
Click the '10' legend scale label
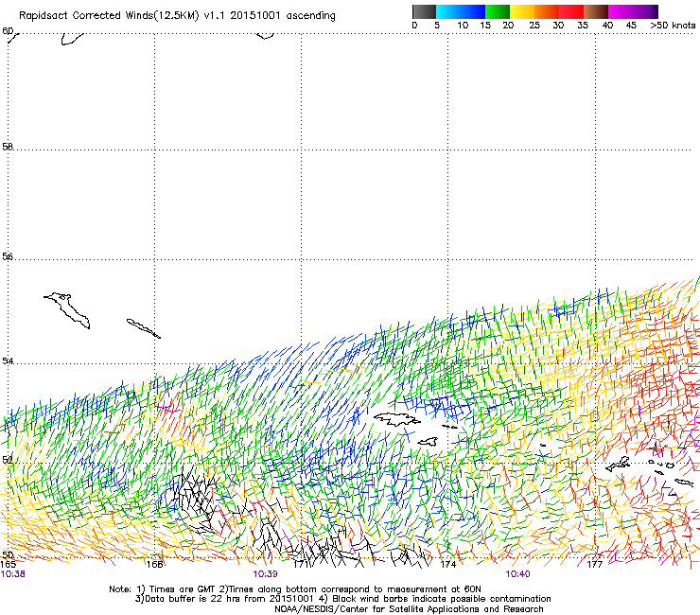pos(463,26)
